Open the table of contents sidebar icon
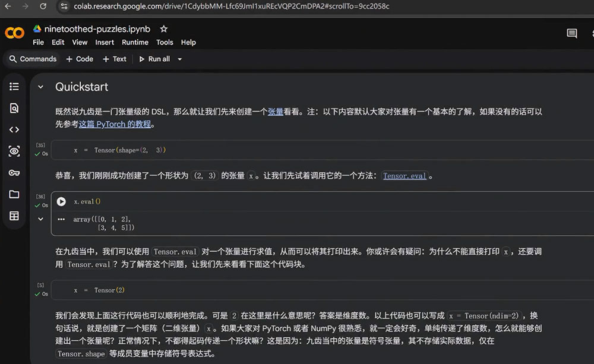Screen dimensions: 594x364 click(14, 87)
